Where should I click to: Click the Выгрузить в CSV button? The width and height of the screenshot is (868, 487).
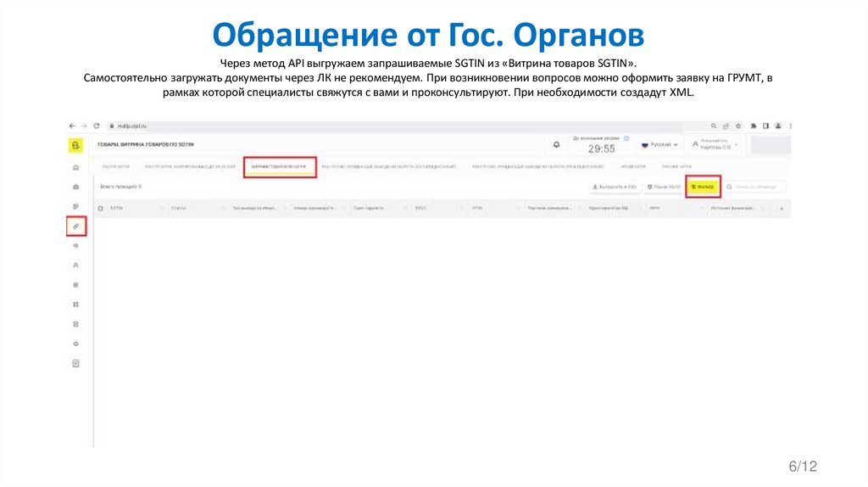(615, 188)
